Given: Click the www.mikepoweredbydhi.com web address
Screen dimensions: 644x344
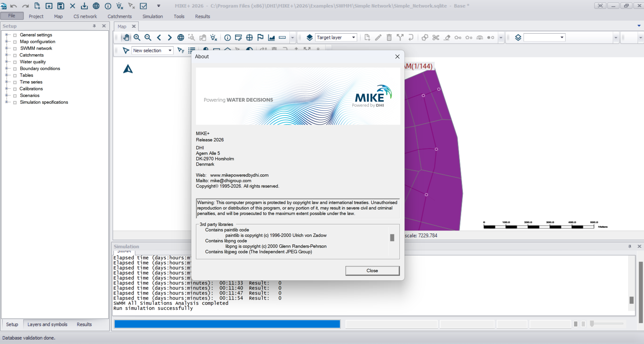Looking at the screenshot, I should coord(239,175).
